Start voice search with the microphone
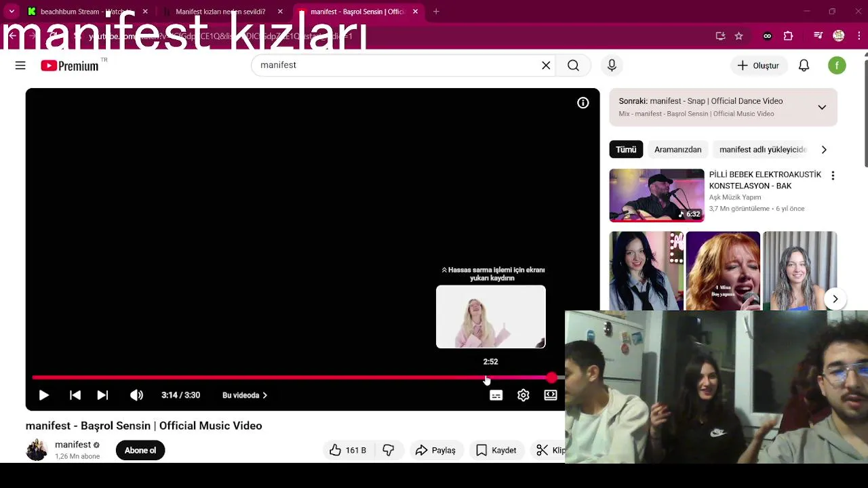868x488 pixels. click(x=612, y=65)
